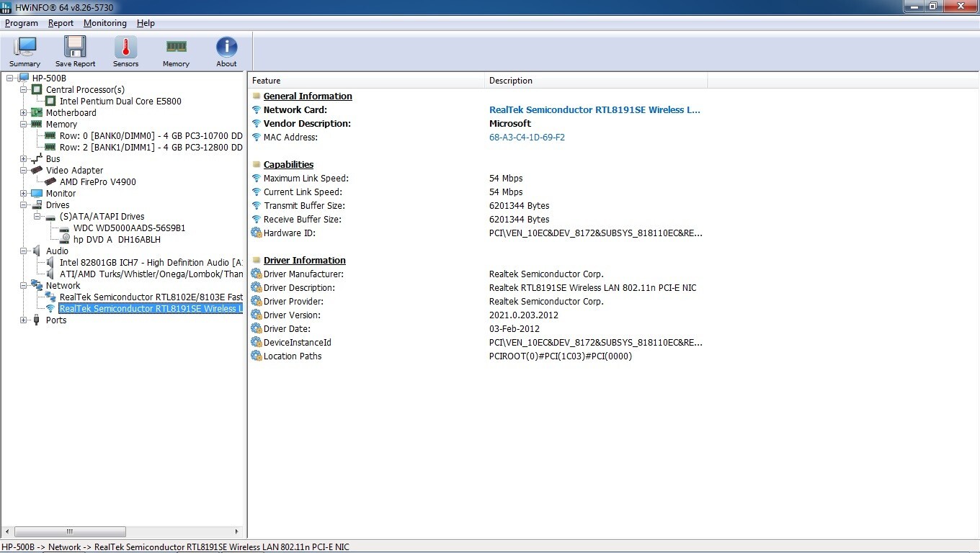
Task: Click MAC address value 68-A3-C4-1D-69-F2
Action: pos(527,137)
